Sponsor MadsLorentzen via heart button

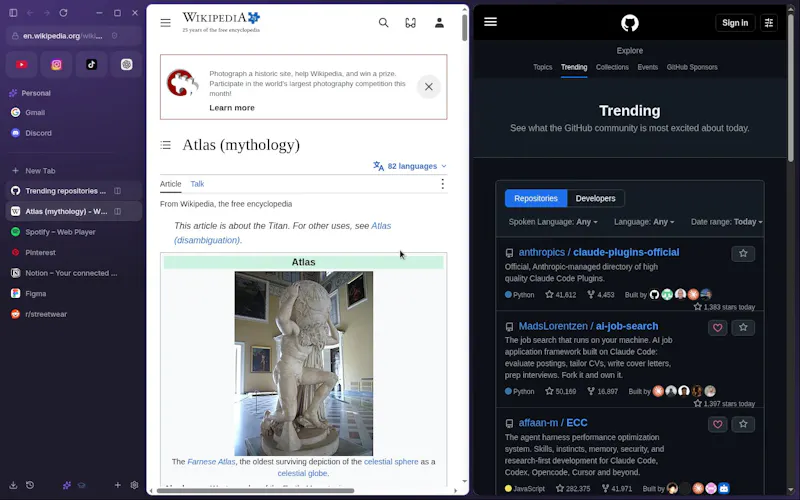[717, 328]
